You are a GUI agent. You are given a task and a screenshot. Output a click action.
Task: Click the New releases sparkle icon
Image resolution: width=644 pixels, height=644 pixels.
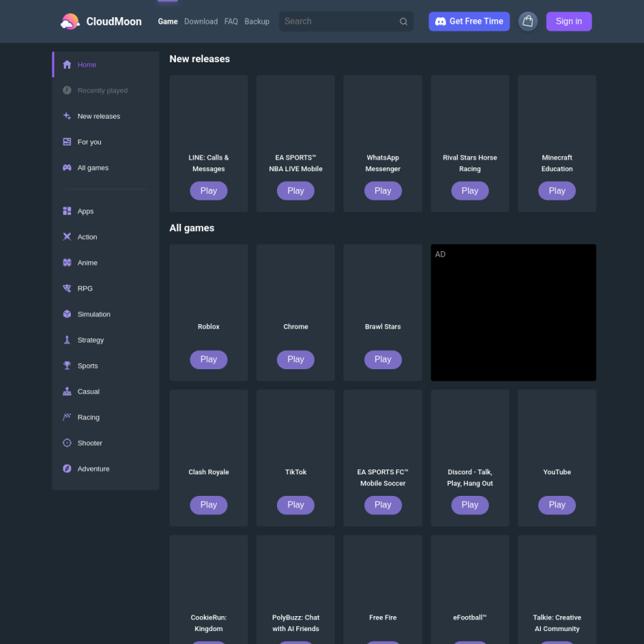click(x=67, y=116)
